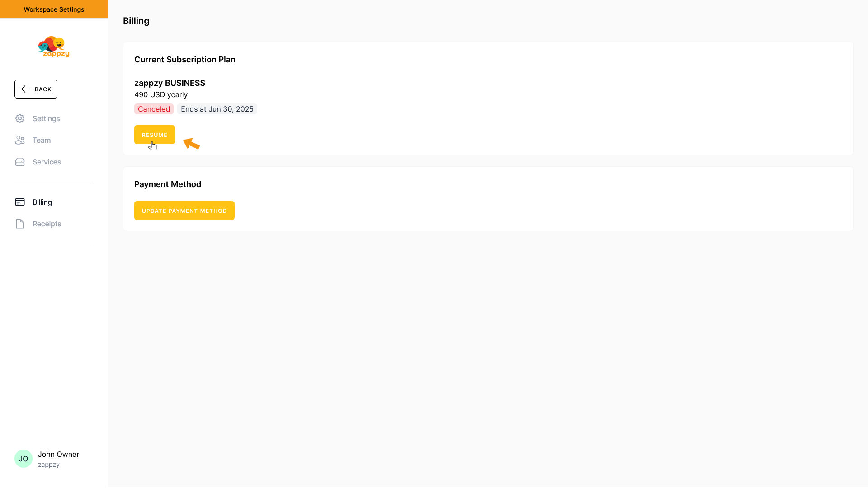This screenshot has height=488, width=868.
Task: Go to the Team page label
Action: [x=42, y=140]
